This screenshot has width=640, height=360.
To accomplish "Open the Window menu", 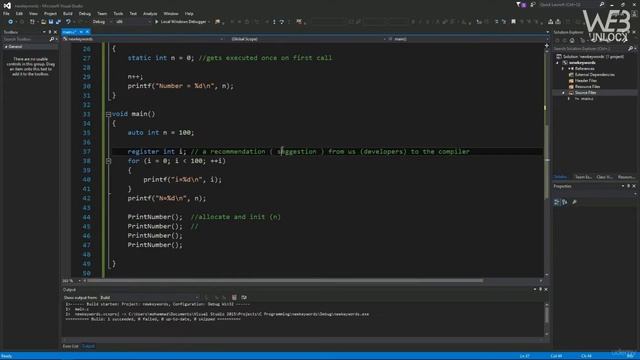I will click(171, 13).
